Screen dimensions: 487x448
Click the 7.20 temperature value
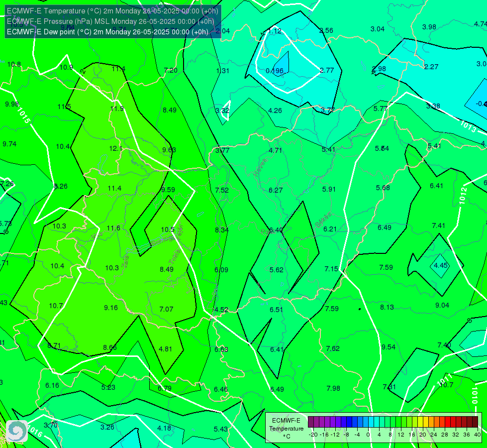click(171, 71)
